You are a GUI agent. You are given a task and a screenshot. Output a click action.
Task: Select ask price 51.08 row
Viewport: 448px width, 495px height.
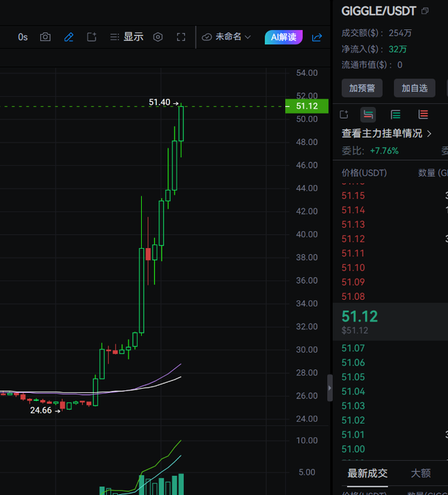tap(391, 296)
